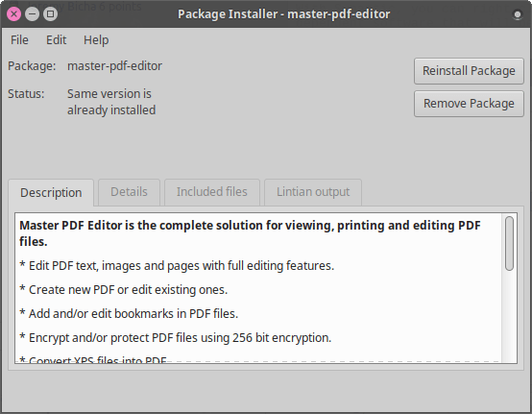Show the Included files tab
The width and height of the screenshot is (532, 414).
[x=211, y=192]
